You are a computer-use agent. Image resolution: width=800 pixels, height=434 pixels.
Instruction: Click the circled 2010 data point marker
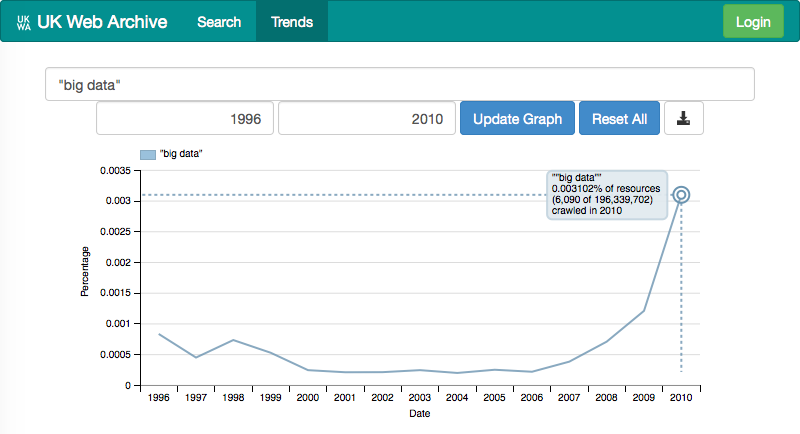click(681, 195)
